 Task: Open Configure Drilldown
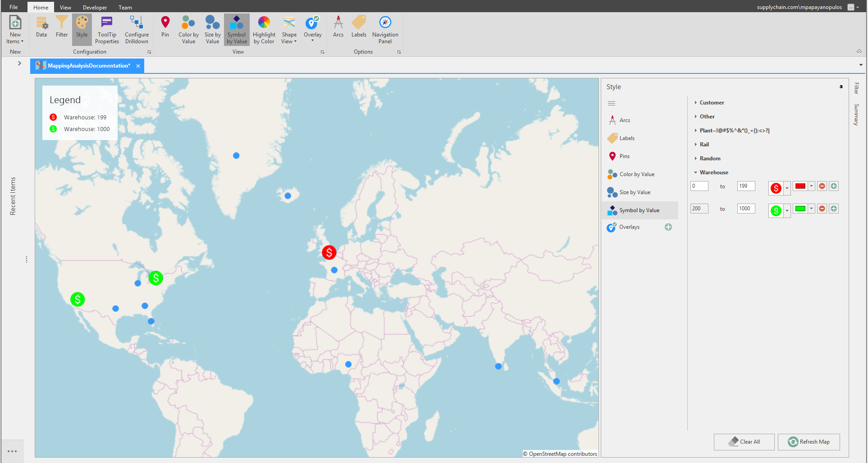coord(137,30)
